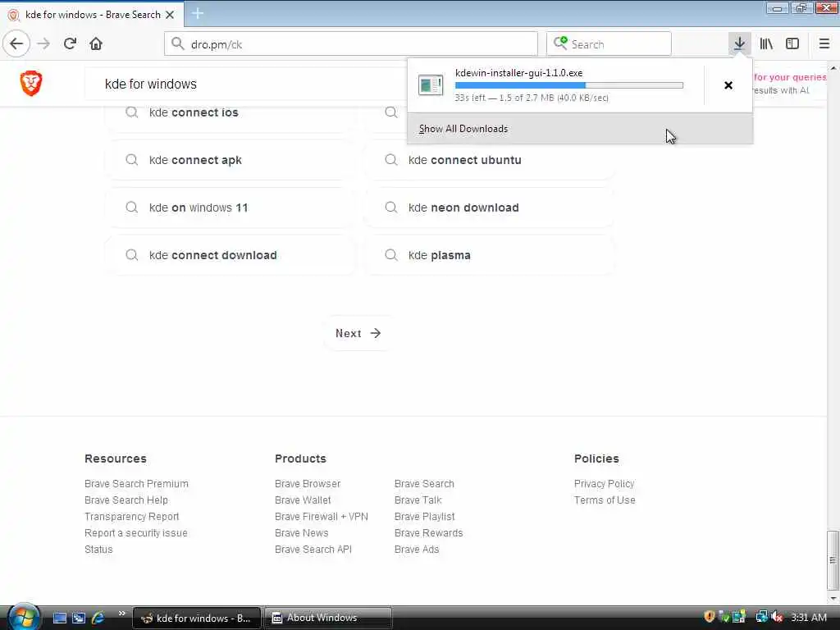Click the taskbar clock 3:31 AM

pos(808,617)
